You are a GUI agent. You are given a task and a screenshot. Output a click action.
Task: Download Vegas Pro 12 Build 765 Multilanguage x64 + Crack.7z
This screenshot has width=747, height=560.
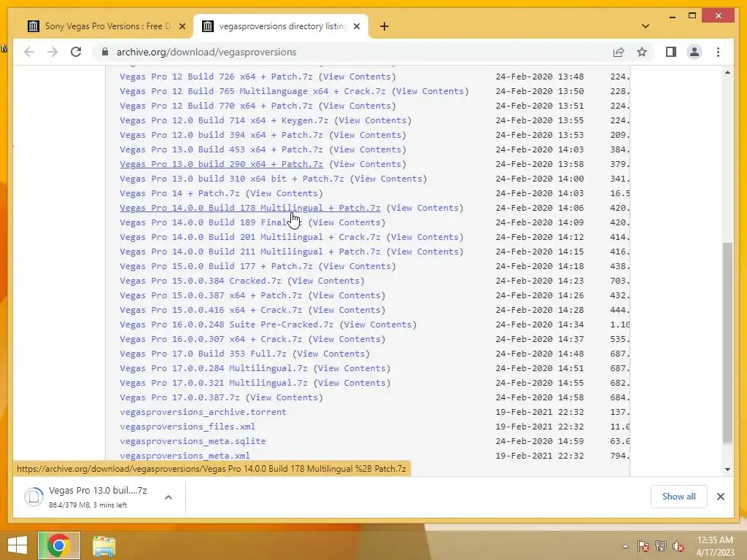253,91
